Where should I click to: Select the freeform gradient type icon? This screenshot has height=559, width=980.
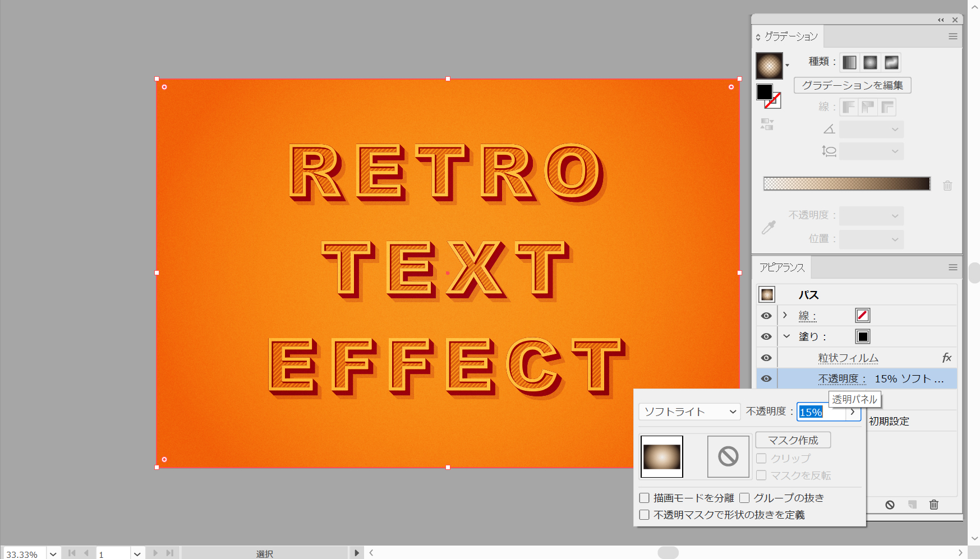pos(891,62)
